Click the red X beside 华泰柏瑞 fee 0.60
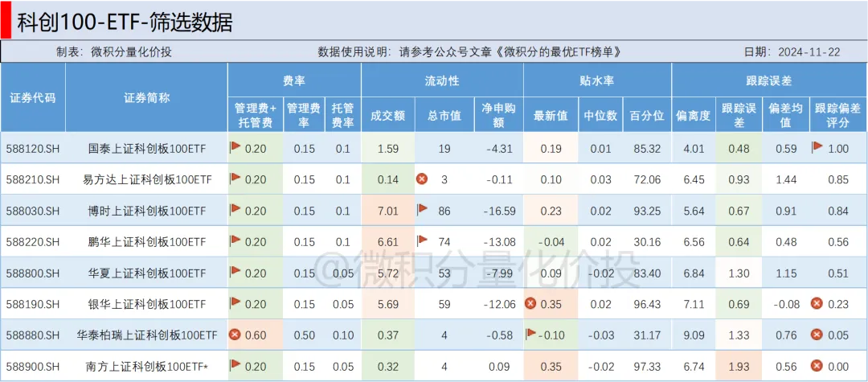The height and width of the screenshot is (382, 868). click(235, 335)
